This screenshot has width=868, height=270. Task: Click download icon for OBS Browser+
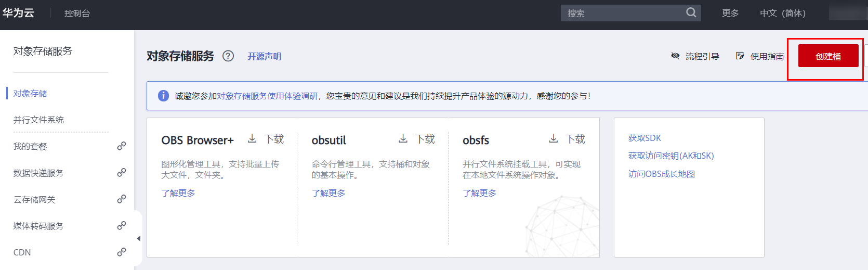[x=252, y=138]
